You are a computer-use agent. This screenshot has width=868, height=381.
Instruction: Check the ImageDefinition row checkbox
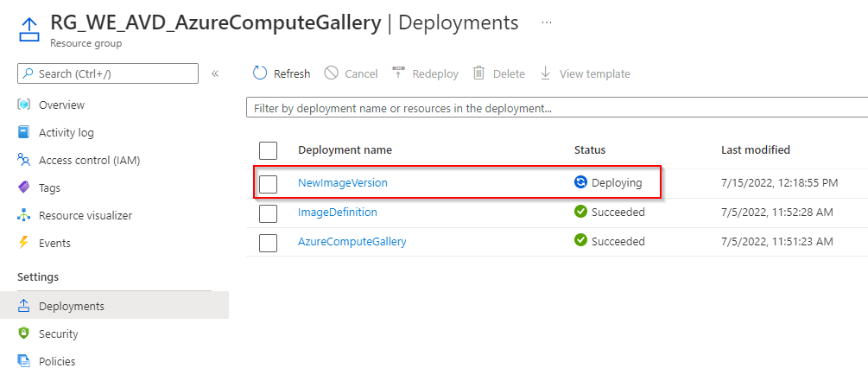pyautogui.click(x=268, y=213)
